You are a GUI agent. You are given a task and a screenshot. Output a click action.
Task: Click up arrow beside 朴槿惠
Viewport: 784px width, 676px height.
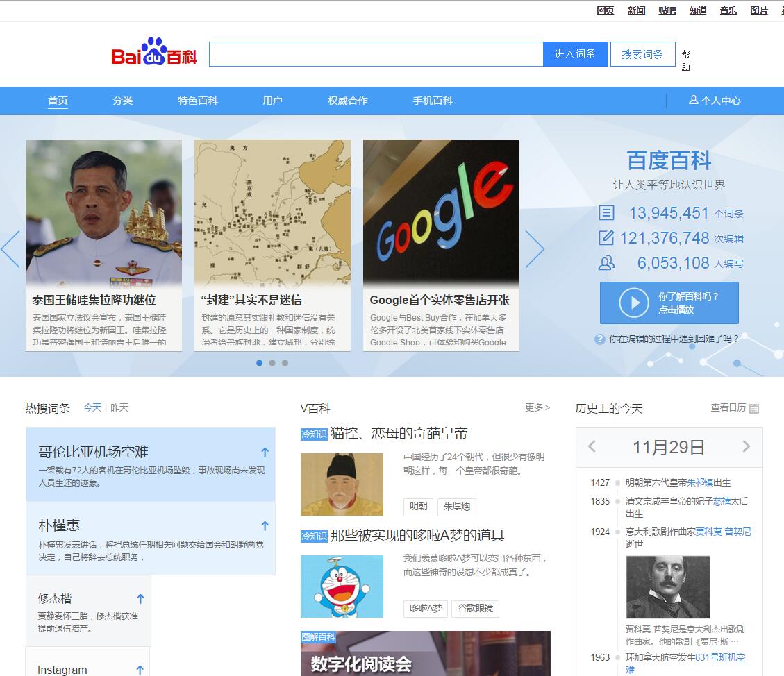(265, 525)
